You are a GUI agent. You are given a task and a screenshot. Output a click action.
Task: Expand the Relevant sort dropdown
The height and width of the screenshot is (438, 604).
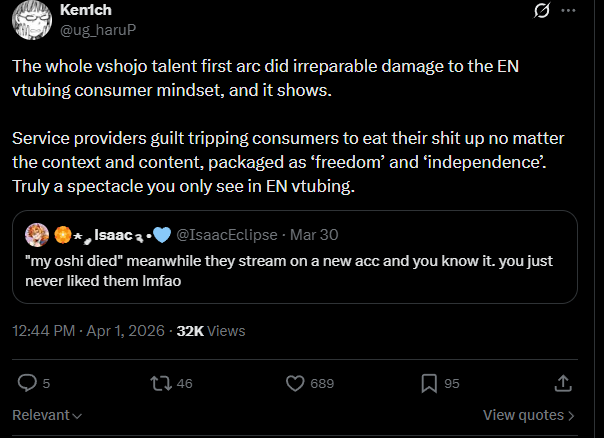46,415
